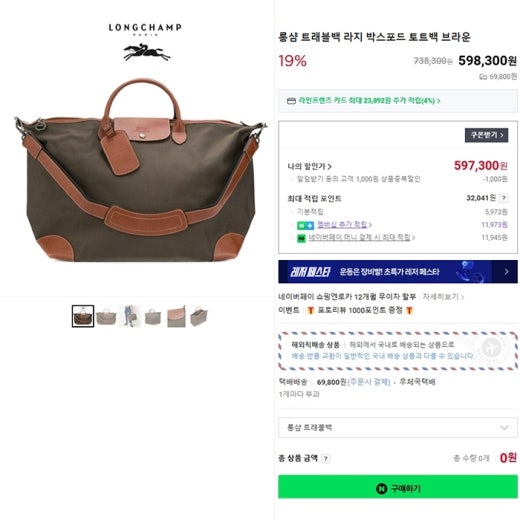This screenshot has height=520, width=520.
Task: Open the 자세히보기 installment details link
Action: coord(443,296)
